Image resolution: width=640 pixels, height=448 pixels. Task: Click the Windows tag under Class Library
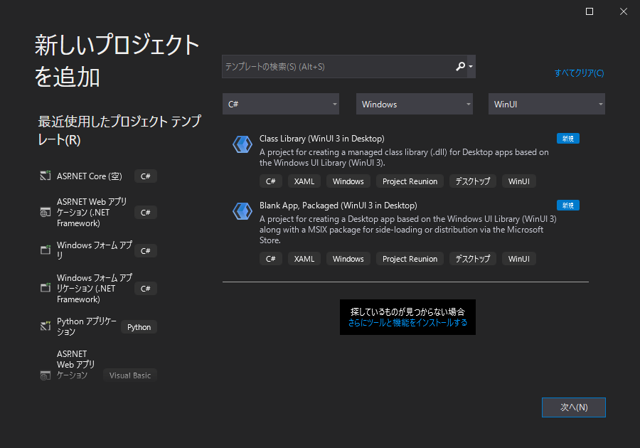click(x=348, y=181)
